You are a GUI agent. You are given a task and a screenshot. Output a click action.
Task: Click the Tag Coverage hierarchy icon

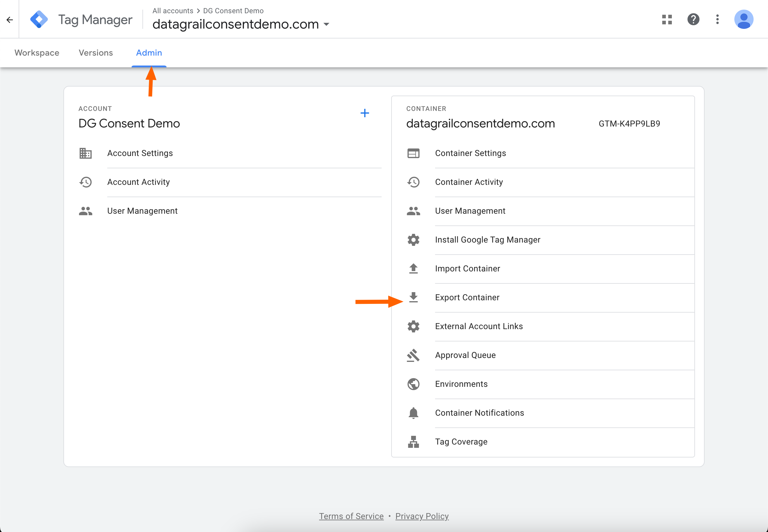click(413, 442)
